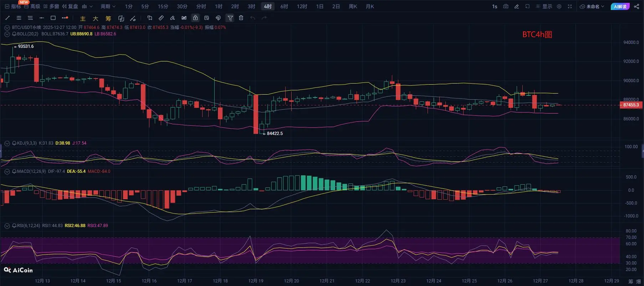This screenshot has height=286, width=644.
Task: Switch to the 月K timeframe
Action: click(370, 6)
